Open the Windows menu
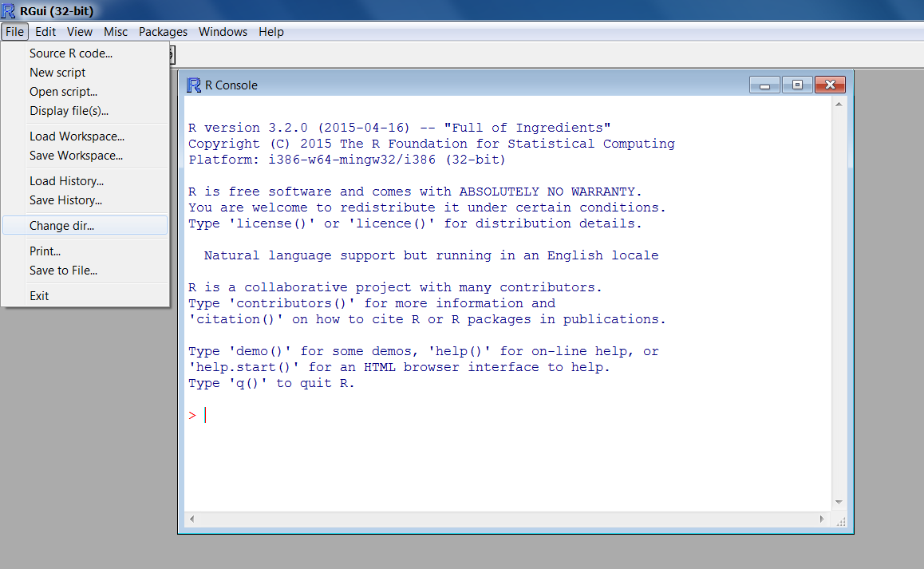The height and width of the screenshot is (569, 924). tap(223, 32)
